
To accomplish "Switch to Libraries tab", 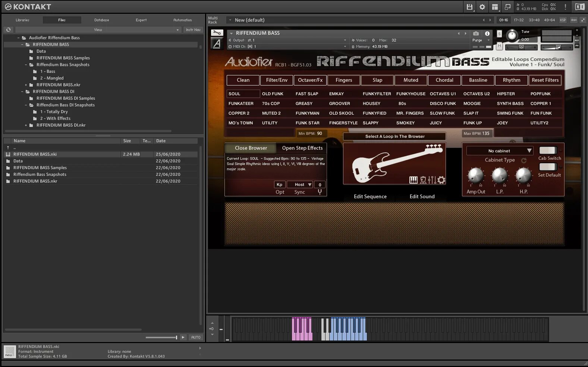I will (22, 20).
